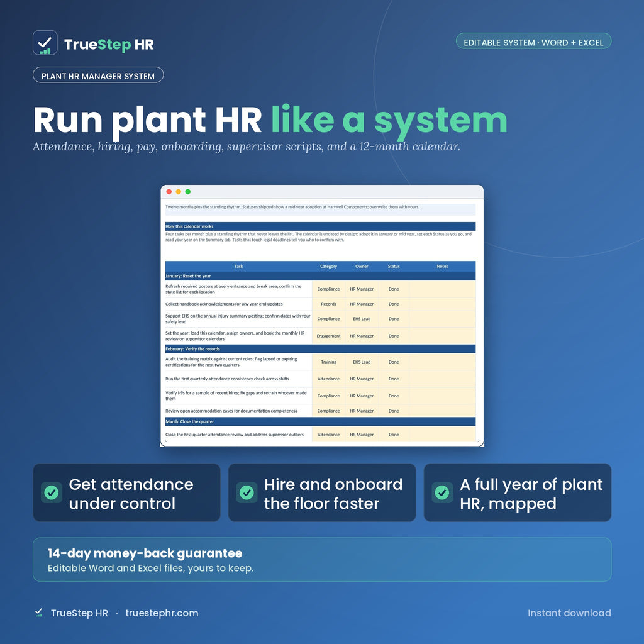Click the Done status in the Verify I-9s row
This screenshot has height=644, width=644.
pyautogui.click(x=394, y=396)
